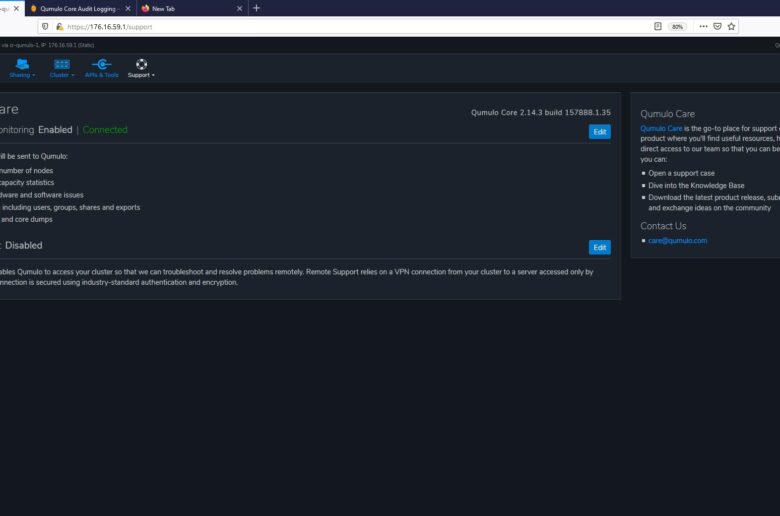Screen dimensions: 780x516
Task: Save page to Pocket
Action: pos(717,26)
